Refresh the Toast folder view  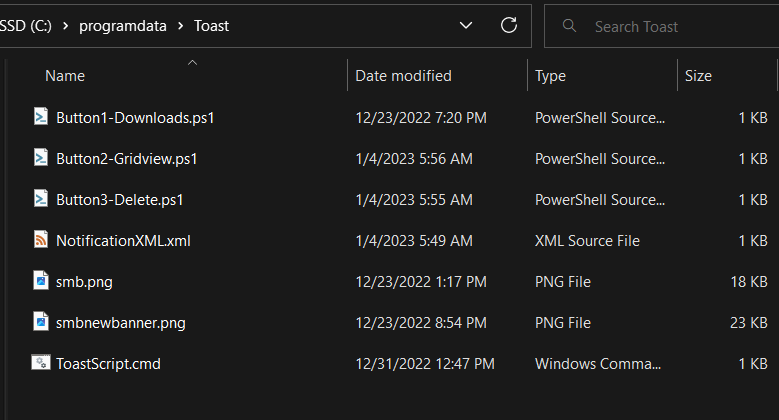coord(508,25)
